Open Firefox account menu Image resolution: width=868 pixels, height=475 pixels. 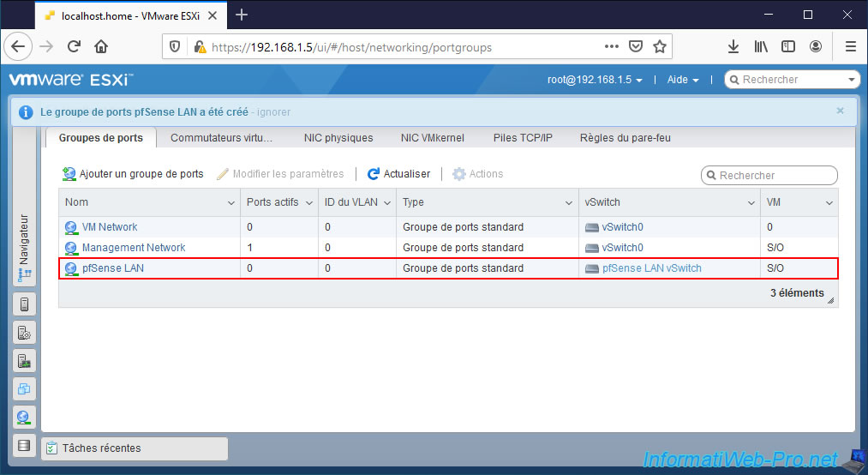816,46
